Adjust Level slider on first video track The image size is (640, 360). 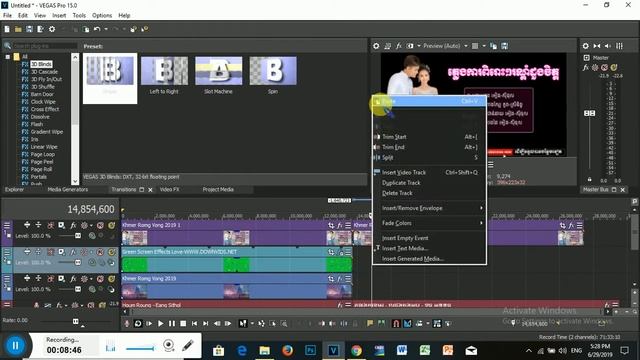78,236
